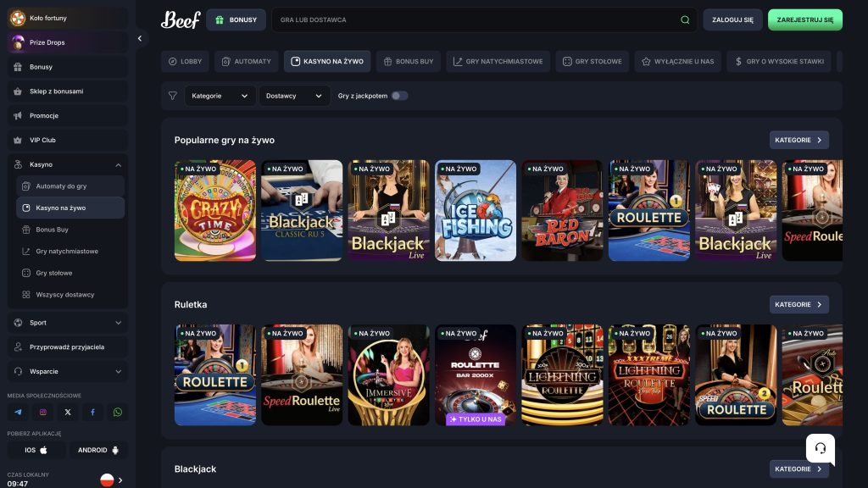Open VIP Club in sidebar
The height and width of the screenshot is (488, 868).
[68, 140]
